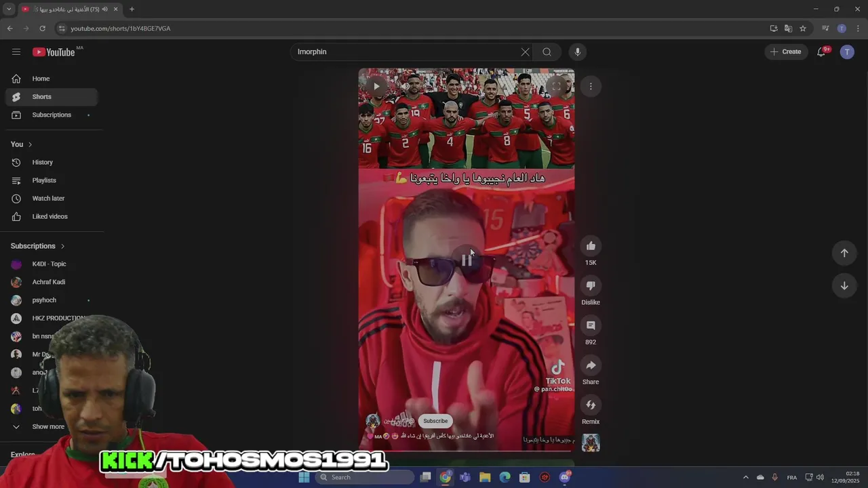Open the Create menu

click(x=786, y=52)
